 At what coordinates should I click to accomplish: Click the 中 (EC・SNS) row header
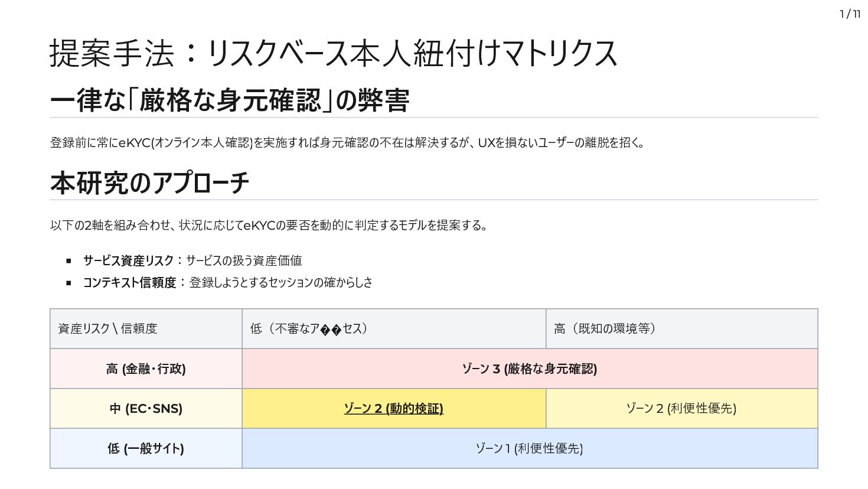click(146, 409)
